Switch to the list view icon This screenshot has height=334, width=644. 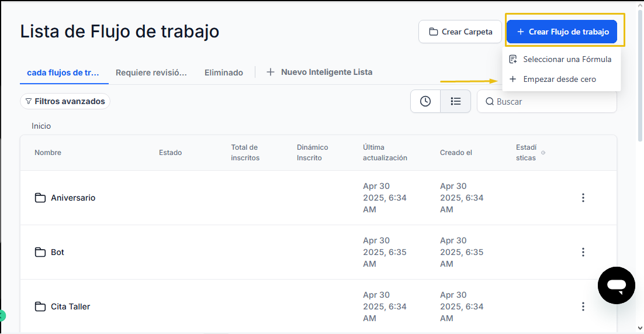[455, 101]
